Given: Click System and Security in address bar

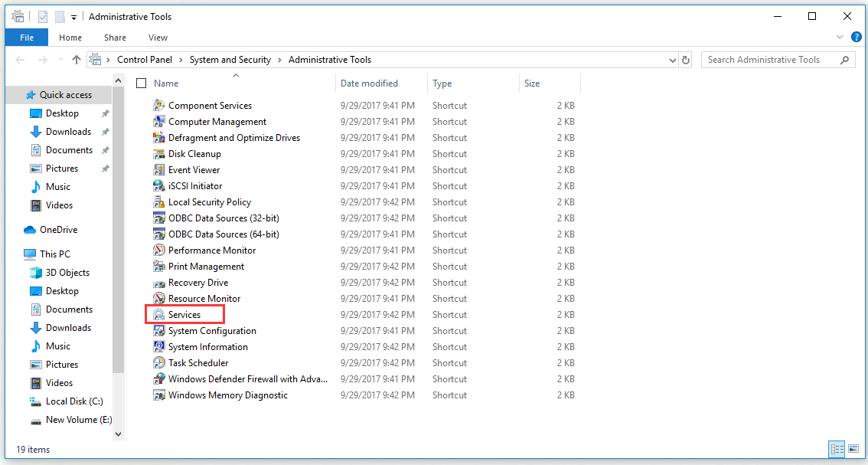Looking at the screenshot, I should click(x=230, y=60).
